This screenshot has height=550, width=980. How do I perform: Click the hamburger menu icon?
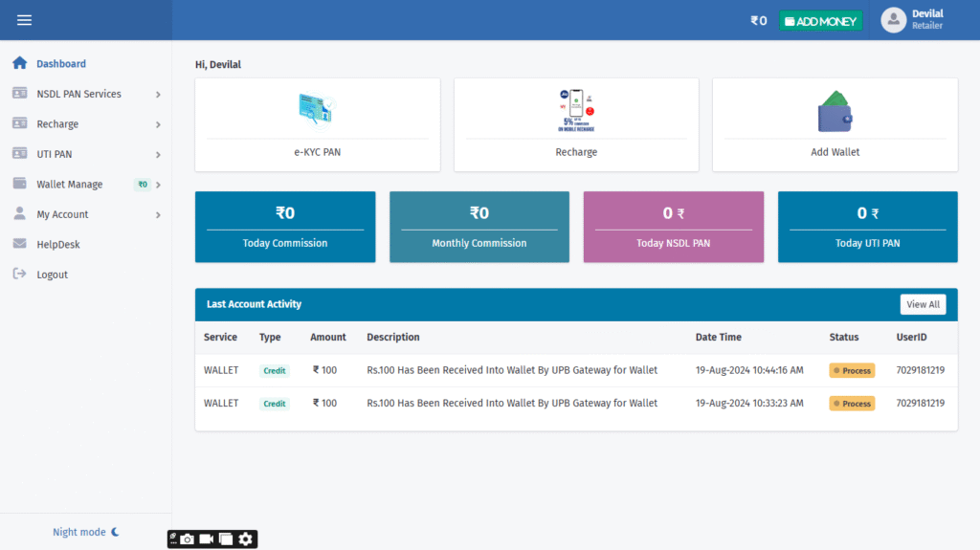[x=24, y=20]
